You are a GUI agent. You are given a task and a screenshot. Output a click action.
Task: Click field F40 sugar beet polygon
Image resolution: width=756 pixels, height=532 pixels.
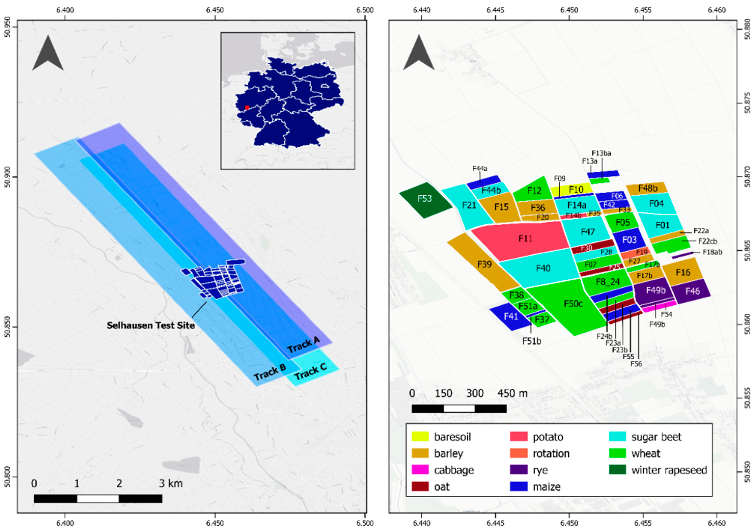(543, 268)
